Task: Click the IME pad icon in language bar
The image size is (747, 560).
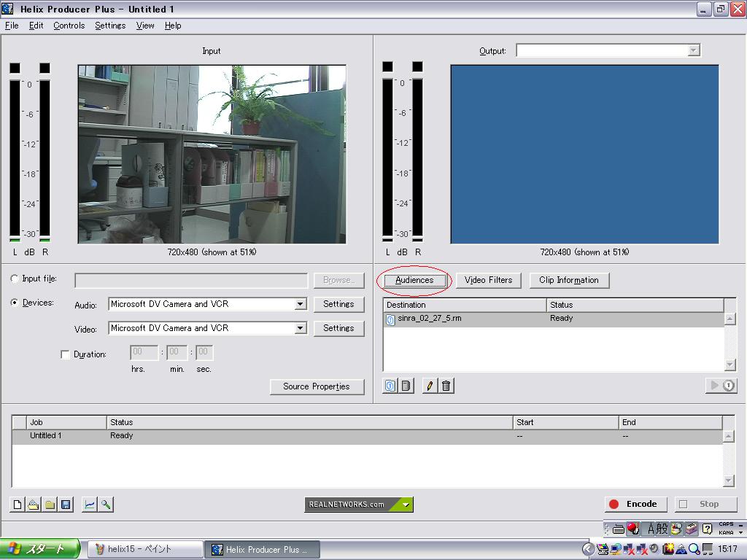Action: click(676, 529)
